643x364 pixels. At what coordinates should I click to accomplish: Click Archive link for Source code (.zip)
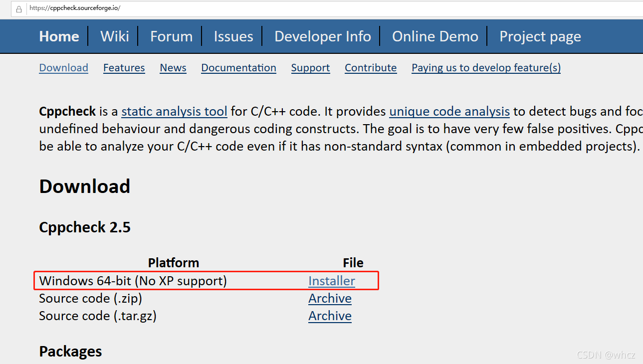click(x=330, y=298)
